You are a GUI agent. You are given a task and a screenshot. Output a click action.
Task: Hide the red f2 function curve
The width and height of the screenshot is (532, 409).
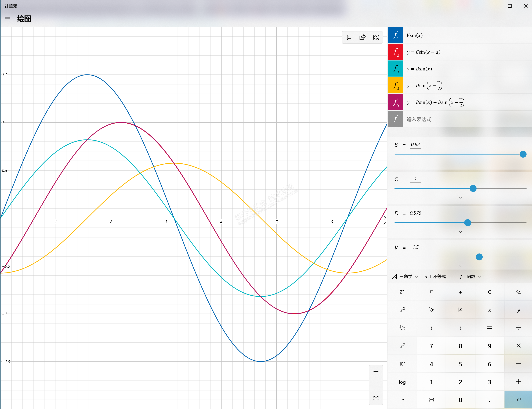tap(396, 52)
